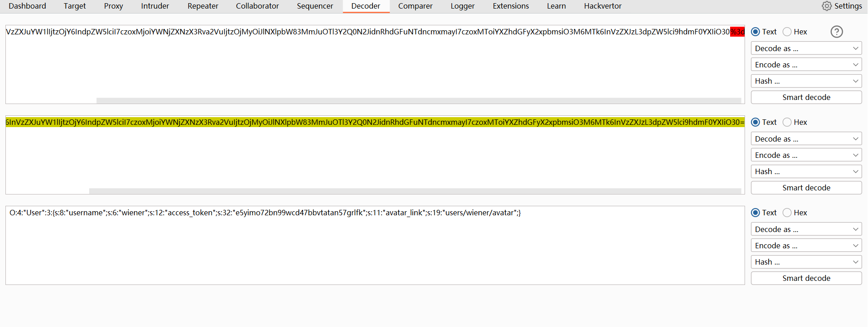
Task: Open the Logger tab
Action: pyautogui.click(x=462, y=6)
